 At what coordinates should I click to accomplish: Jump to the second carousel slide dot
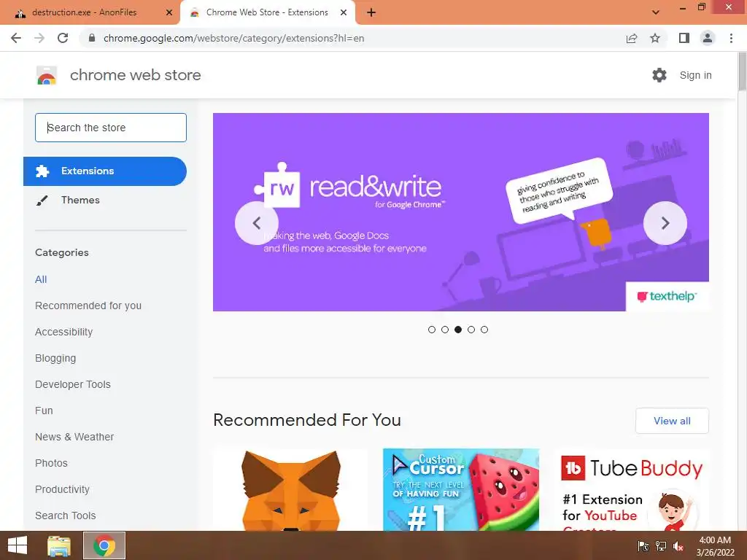tap(445, 330)
